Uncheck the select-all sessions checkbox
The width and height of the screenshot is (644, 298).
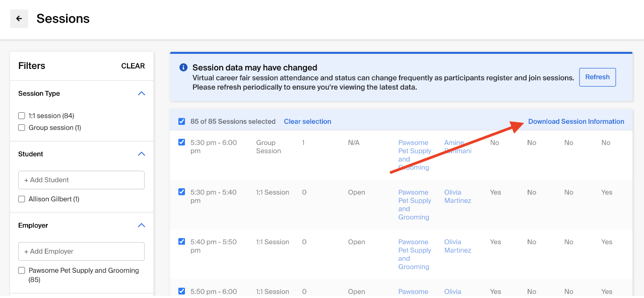181,121
